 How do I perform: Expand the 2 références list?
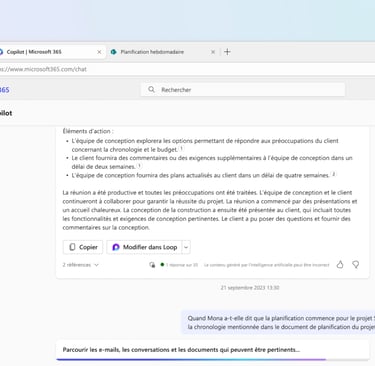point(80,265)
